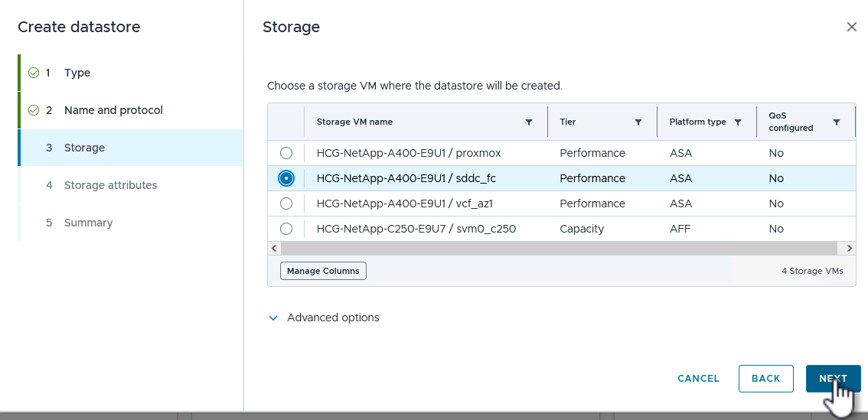Select the vcf_az1 storage VM radio
The image size is (868, 420).
286,203
